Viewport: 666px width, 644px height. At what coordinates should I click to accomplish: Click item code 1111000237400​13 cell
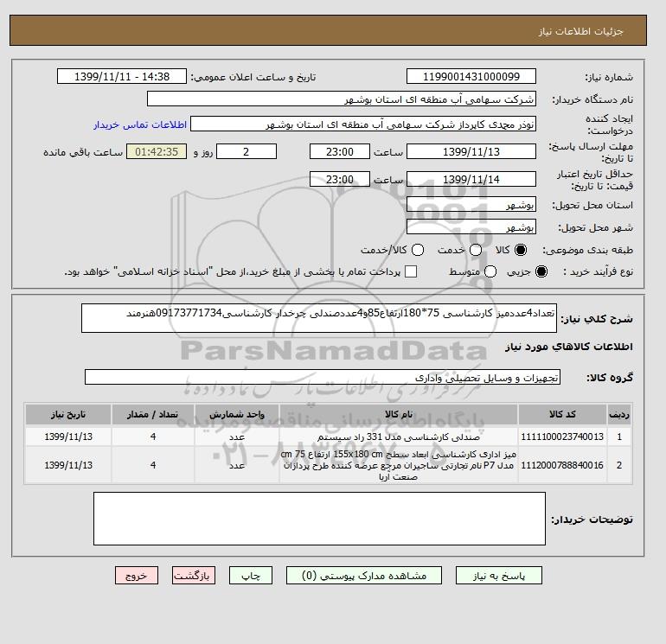562,437
